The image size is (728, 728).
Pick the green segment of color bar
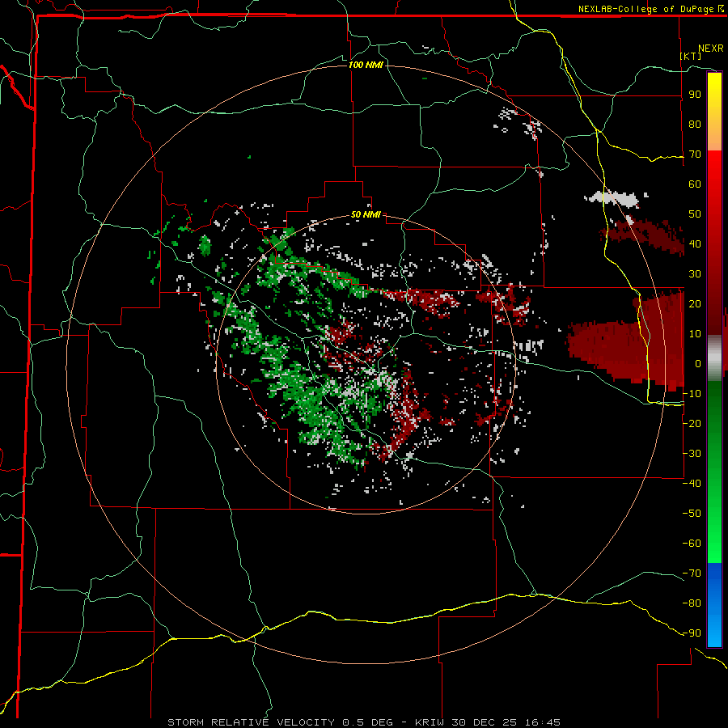(714, 472)
